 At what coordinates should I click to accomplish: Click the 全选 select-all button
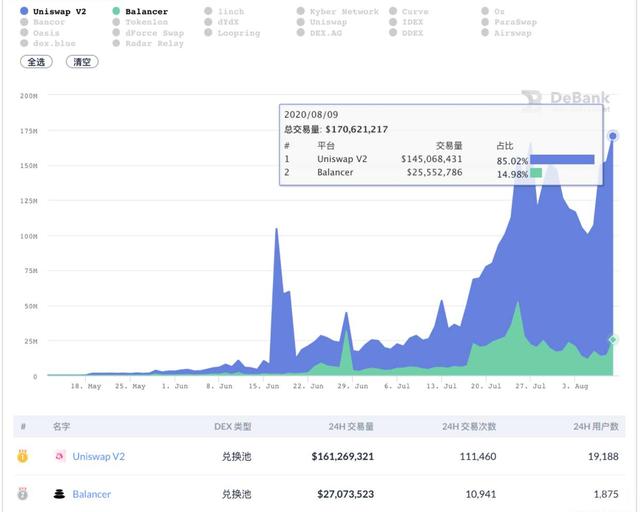pyautogui.click(x=36, y=62)
